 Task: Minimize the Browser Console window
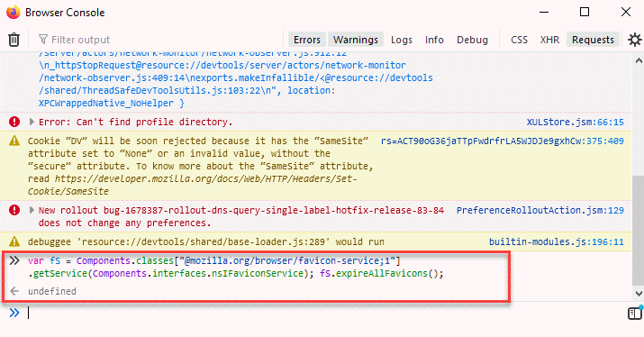coord(544,12)
